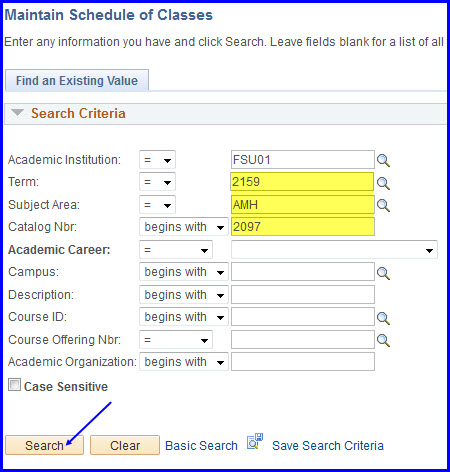
Task: Open Subject Area operator dropdown
Action: click(x=157, y=205)
